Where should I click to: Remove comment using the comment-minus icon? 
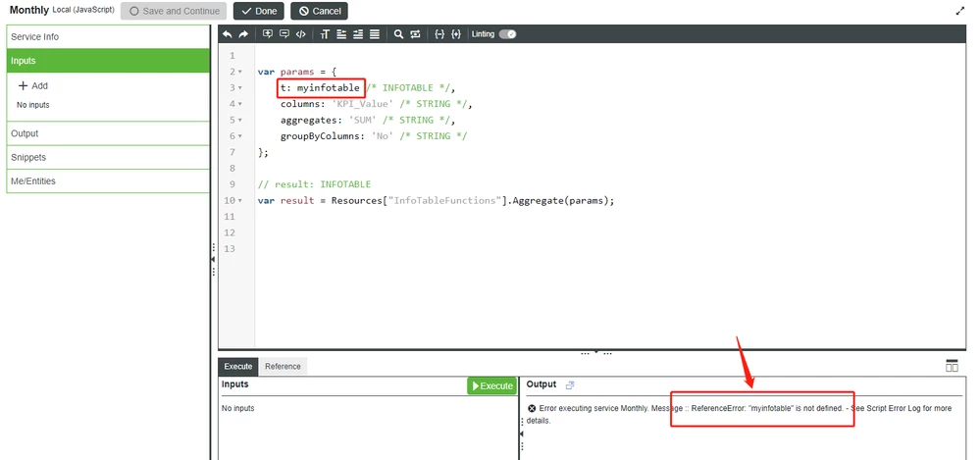point(284,34)
